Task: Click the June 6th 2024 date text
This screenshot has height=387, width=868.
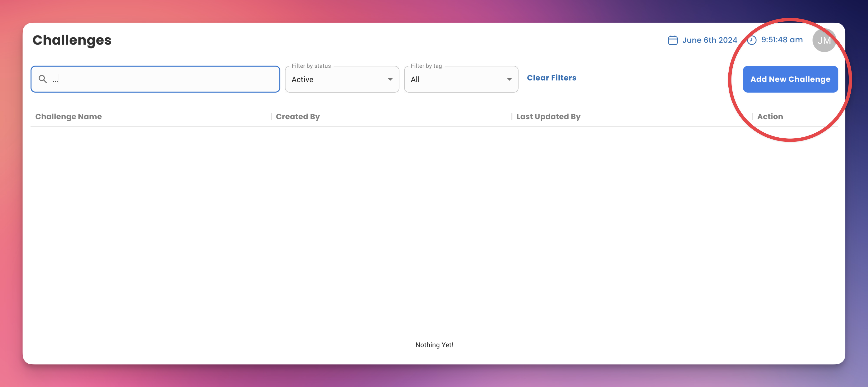Action: pyautogui.click(x=710, y=40)
